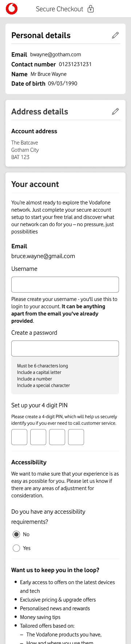Image resolution: width=131 pixels, height=644 pixels.
Task: Click the Personal details heading
Action: coord(41,35)
